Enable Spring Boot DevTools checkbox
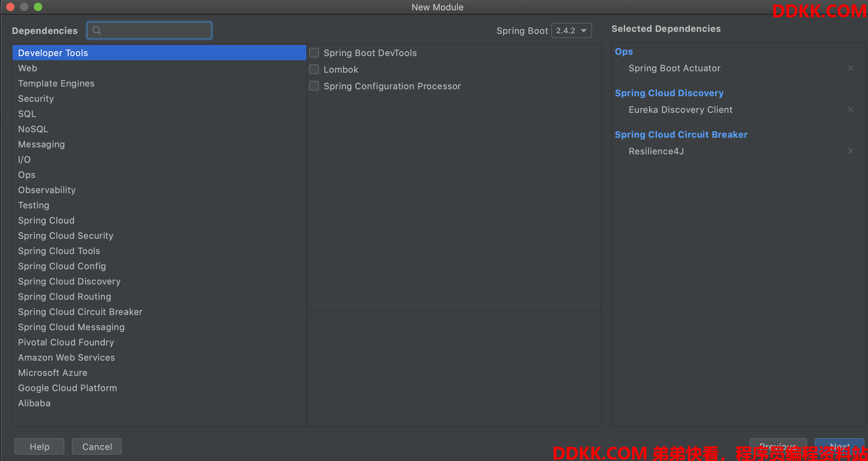The width and height of the screenshot is (868, 461). tap(314, 53)
